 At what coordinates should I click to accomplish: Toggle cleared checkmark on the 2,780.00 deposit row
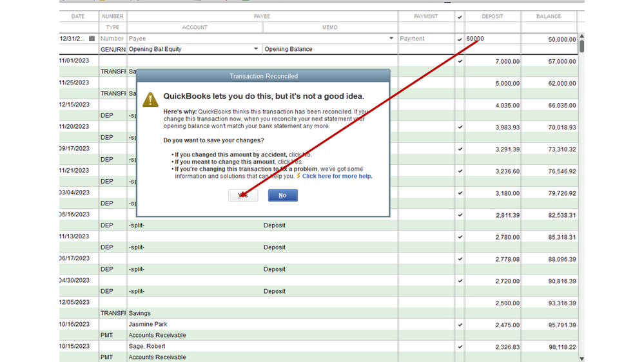460,237
